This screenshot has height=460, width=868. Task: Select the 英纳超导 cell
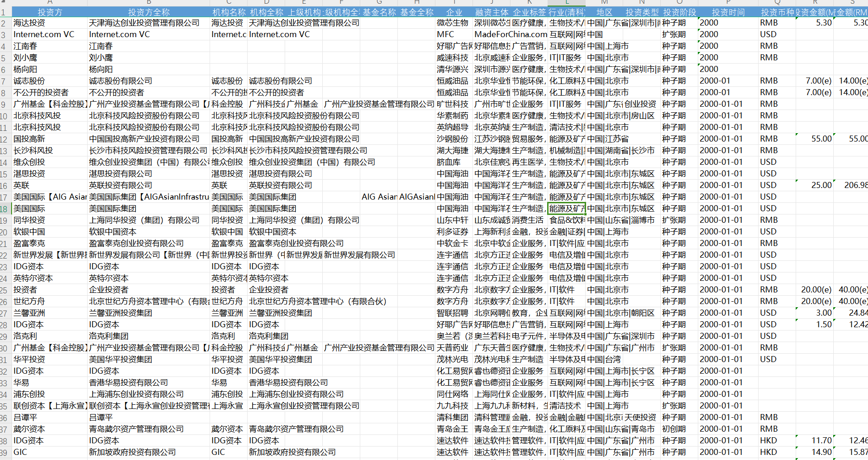[x=454, y=127]
